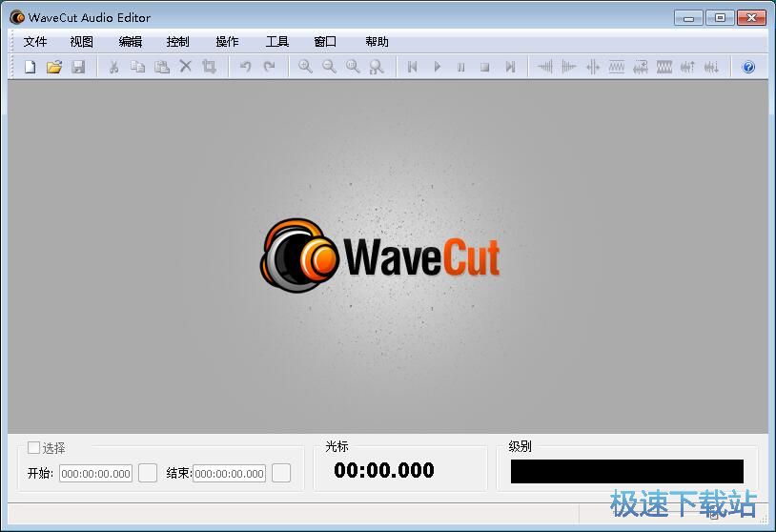This screenshot has height=532, width=776.
Task: Maximize the WaveCut Audio Editor window
Action: click(x=720, y=18)
